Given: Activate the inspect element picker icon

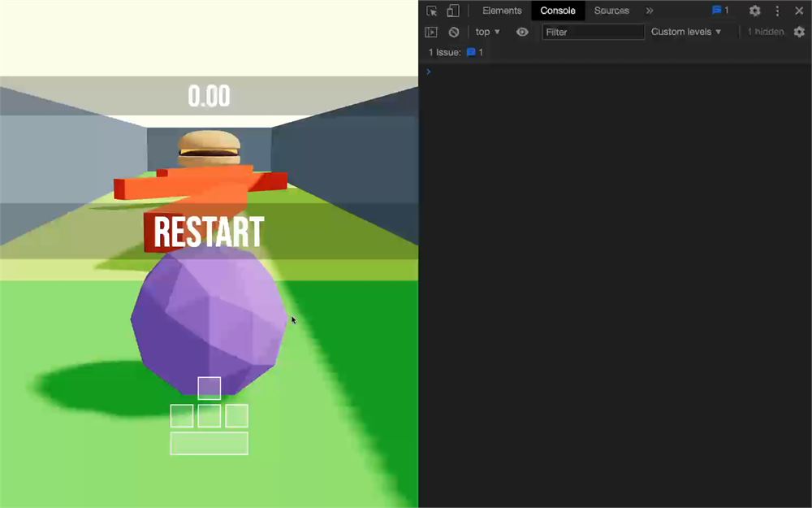Looking at the screenshot, I should click(x=431, y=11).
